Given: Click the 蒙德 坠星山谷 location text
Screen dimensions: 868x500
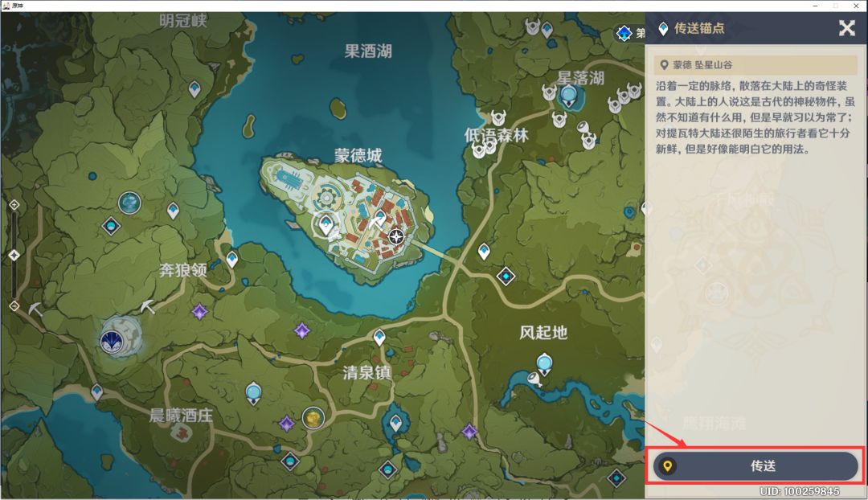Looking at the screenshot, I should [702, 65].
